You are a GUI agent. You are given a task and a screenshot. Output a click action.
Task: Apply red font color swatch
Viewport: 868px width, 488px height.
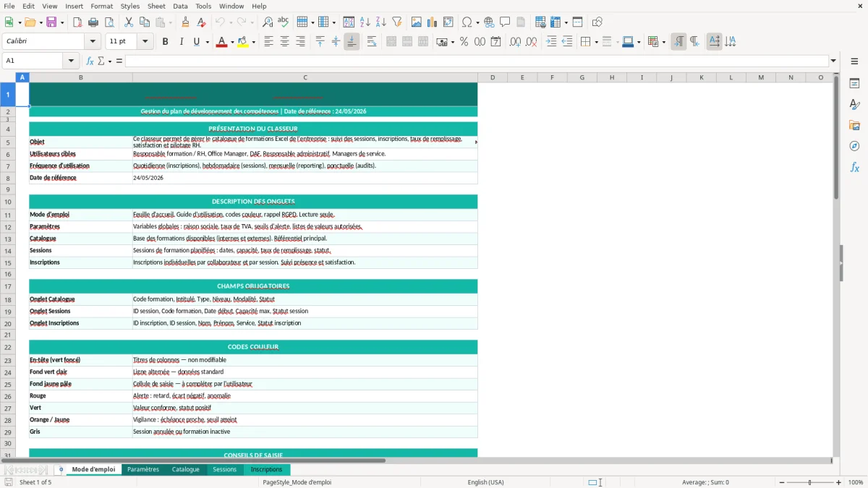221,42
